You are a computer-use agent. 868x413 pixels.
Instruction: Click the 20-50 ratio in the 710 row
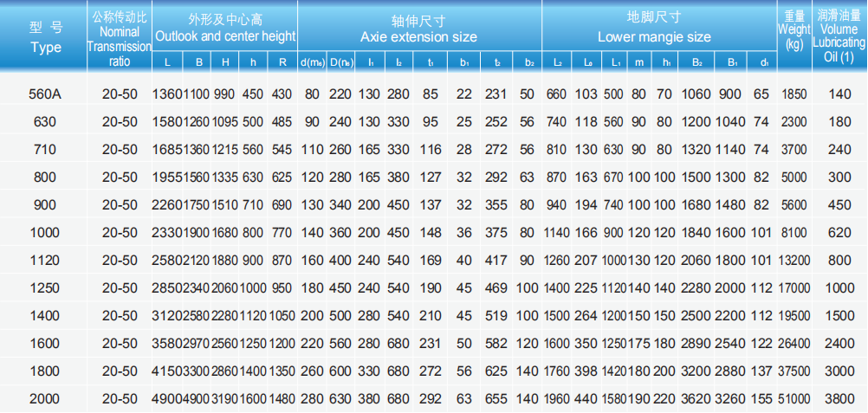119,149
